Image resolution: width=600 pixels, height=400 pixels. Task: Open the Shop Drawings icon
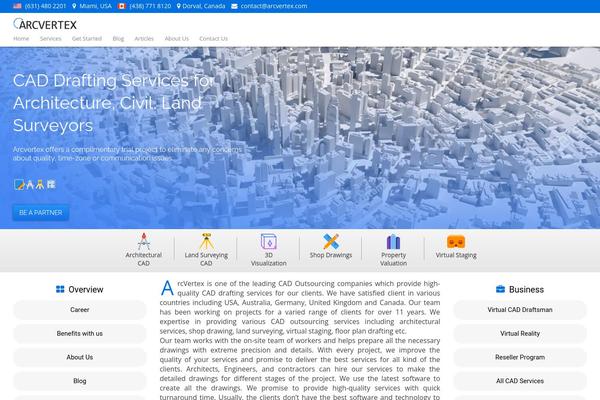point(331,241)
